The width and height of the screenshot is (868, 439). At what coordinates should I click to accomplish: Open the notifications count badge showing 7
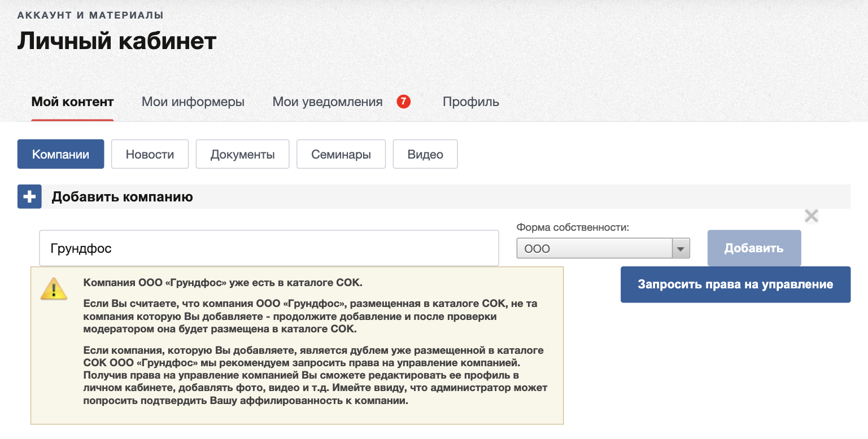[403, 102]
